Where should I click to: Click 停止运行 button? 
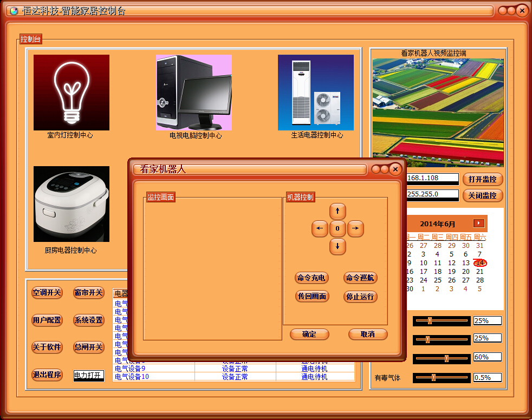[360, 297]
